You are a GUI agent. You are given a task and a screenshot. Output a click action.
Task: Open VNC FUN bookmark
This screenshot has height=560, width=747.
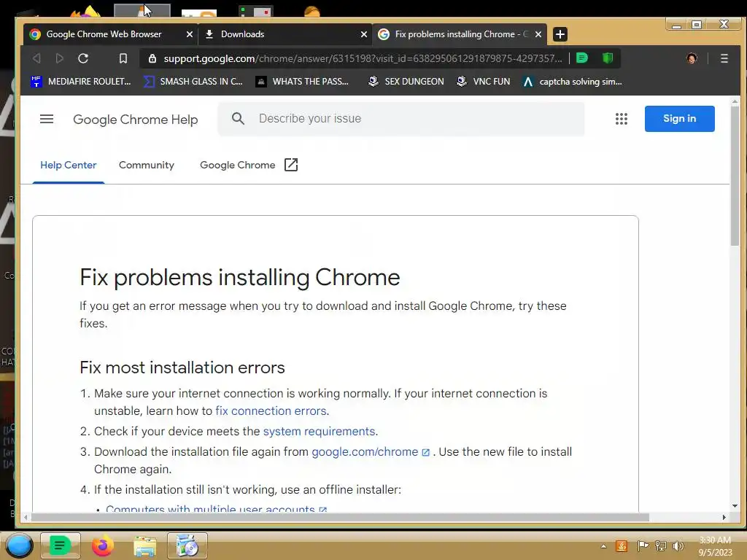[483, 82]
